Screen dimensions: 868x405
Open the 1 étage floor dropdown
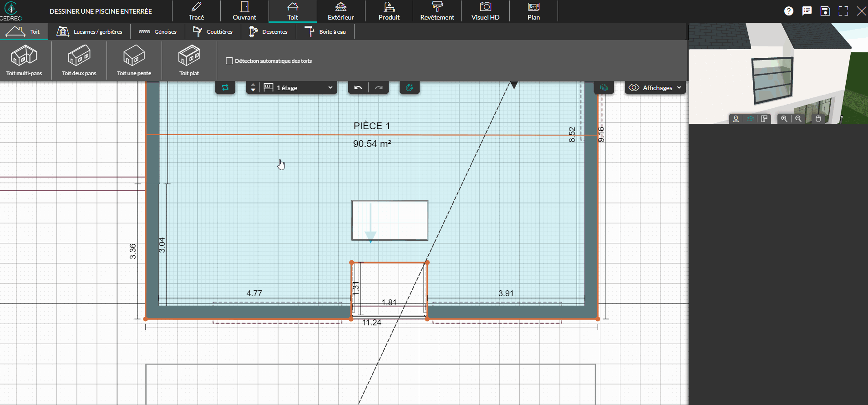(299, 88)
